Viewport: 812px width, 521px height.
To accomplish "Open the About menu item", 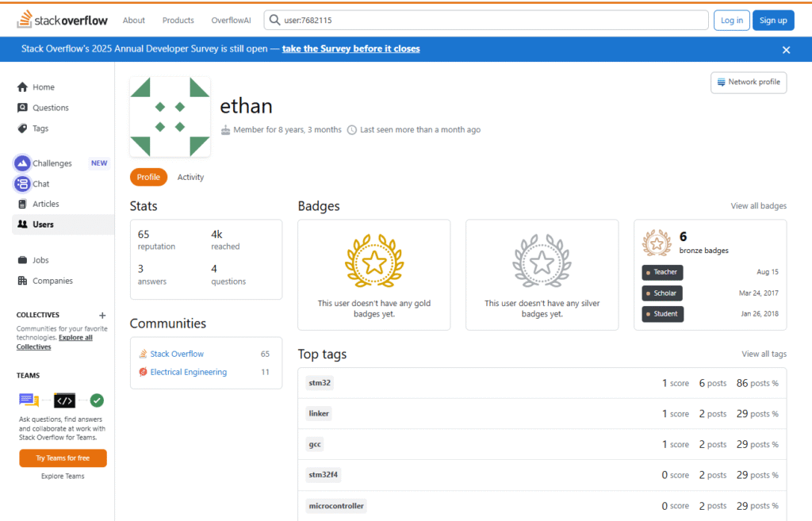I will pyautogui.click(x=133, y=20).
